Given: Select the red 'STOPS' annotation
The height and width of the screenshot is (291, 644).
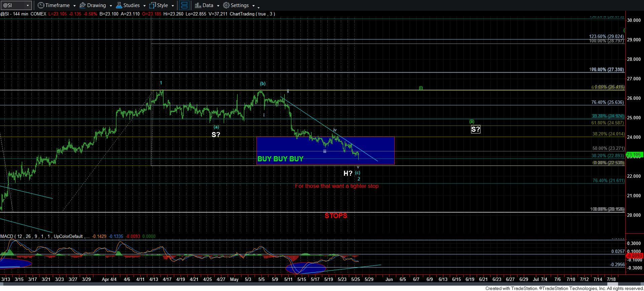Looking at the screenshot, I should click(x=336, y=216).
